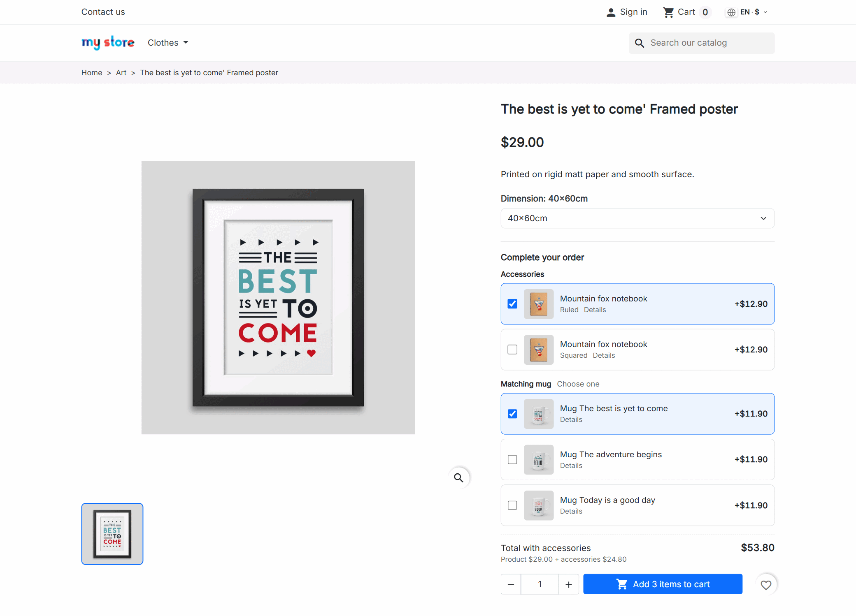
Task: Open Mountain fox notebook Ruled thumbnail
Action: 539,304
